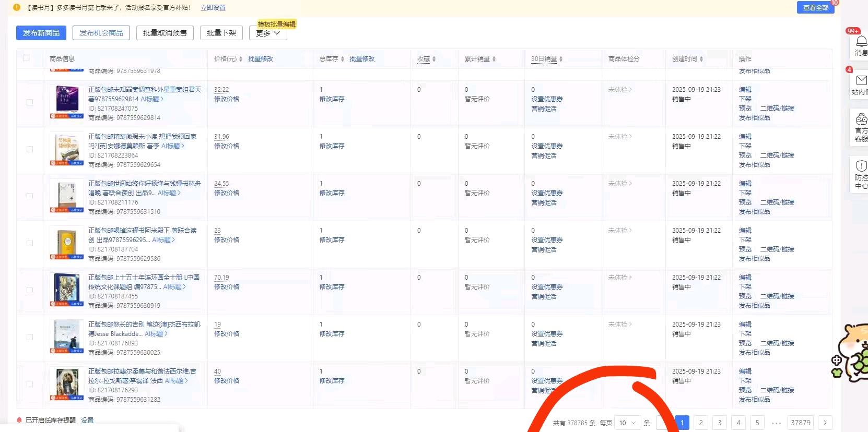Go to page 3

coord(720,423)
